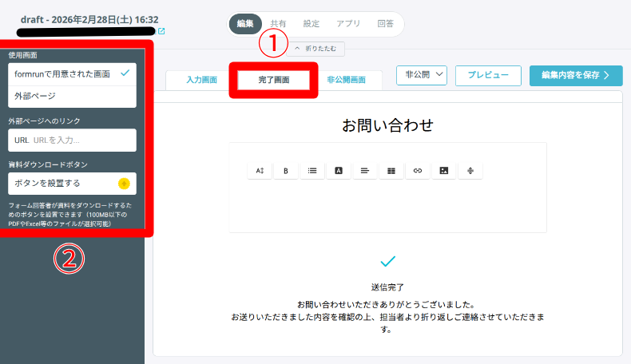This screenshot has height=364, width=631.
Task: Click the 送信完了 heading text
Action: pos(387,287)
